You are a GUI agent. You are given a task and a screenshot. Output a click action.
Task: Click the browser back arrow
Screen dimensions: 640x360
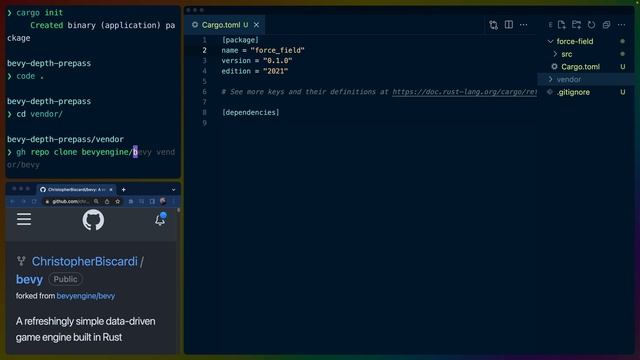pos(12,201)
